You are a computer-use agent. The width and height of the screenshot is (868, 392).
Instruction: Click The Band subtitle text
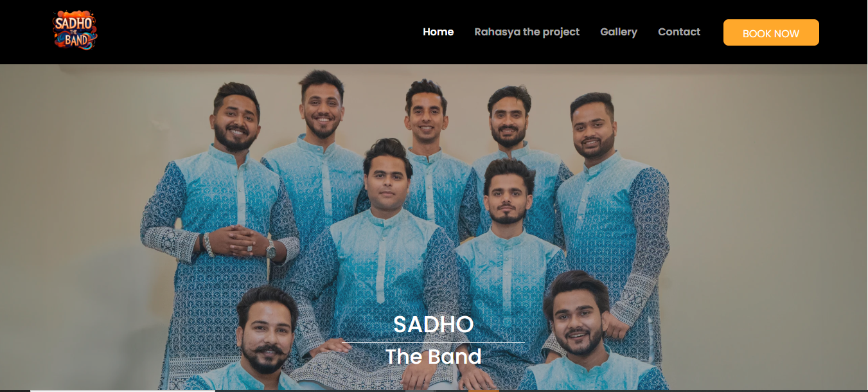click(434, 357)
